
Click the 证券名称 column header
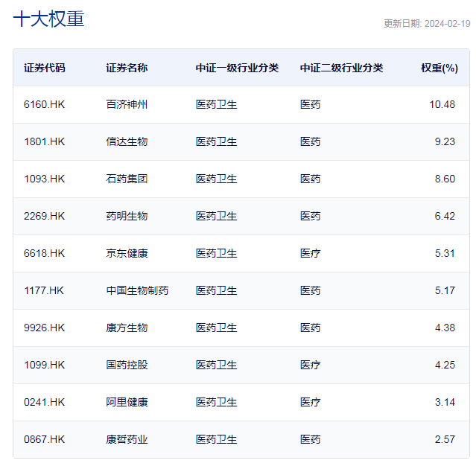(127, 68)
